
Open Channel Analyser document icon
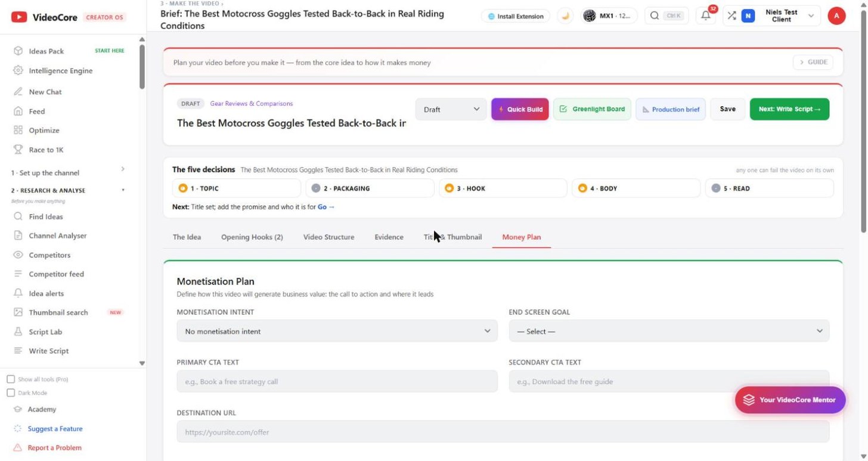point(18,236)
